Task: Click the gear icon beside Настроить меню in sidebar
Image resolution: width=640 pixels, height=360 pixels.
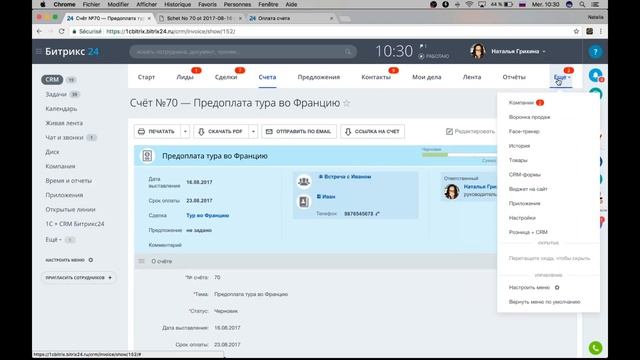Action: pyautogui.click(x=91, y=260)
